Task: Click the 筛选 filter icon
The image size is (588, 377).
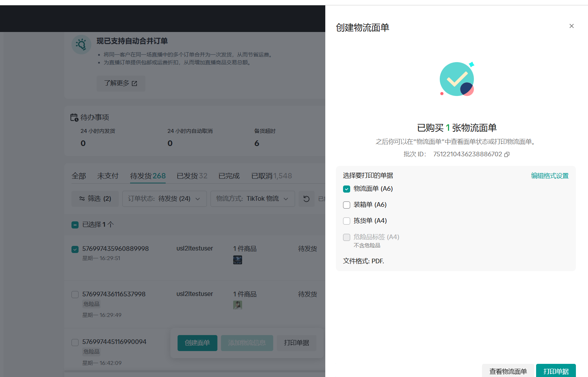Action: (x=82, y=199)
